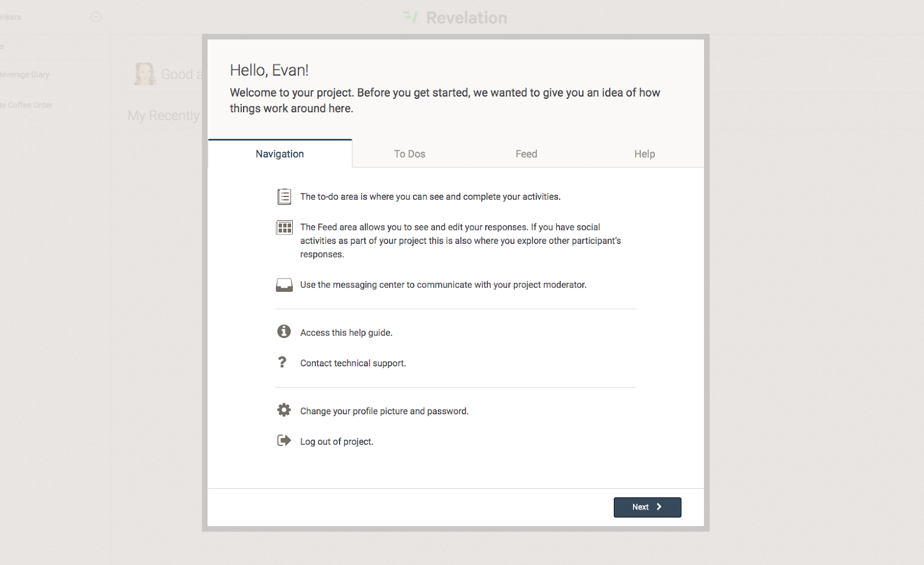The height and width of the screenshot is (565, 924).
Task: Switch to the To Dos tab
Action: (409, 154)
